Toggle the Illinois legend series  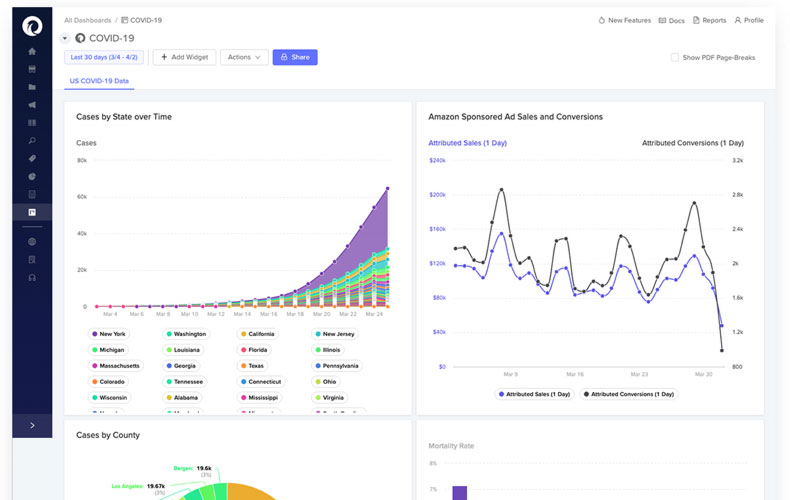click(328, 350)
